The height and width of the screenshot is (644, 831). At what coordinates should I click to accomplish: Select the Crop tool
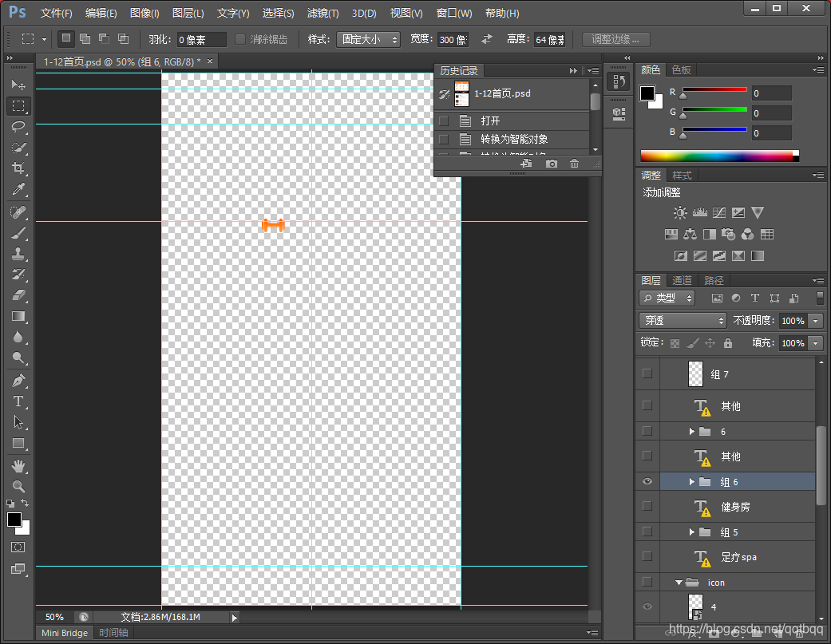[18, 168]
